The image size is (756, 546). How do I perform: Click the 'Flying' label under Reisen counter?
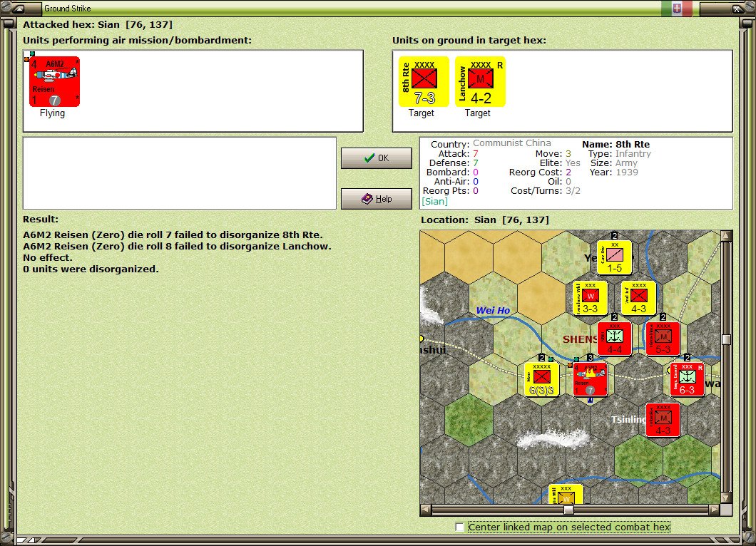click(52, 113)
